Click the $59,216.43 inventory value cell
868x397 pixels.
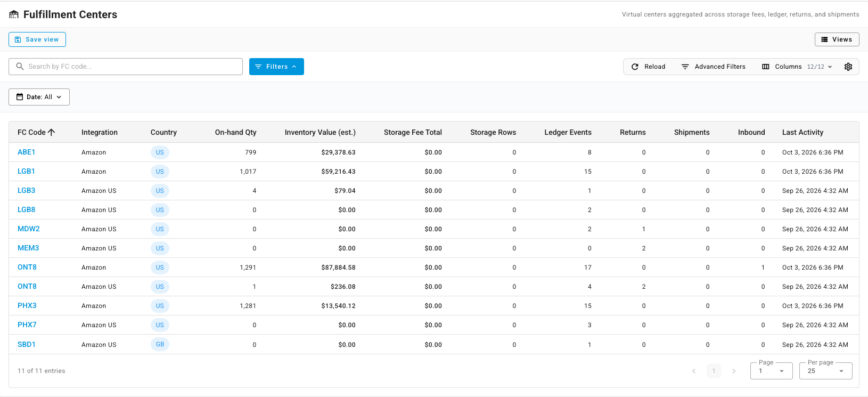(x=338, y=172)
